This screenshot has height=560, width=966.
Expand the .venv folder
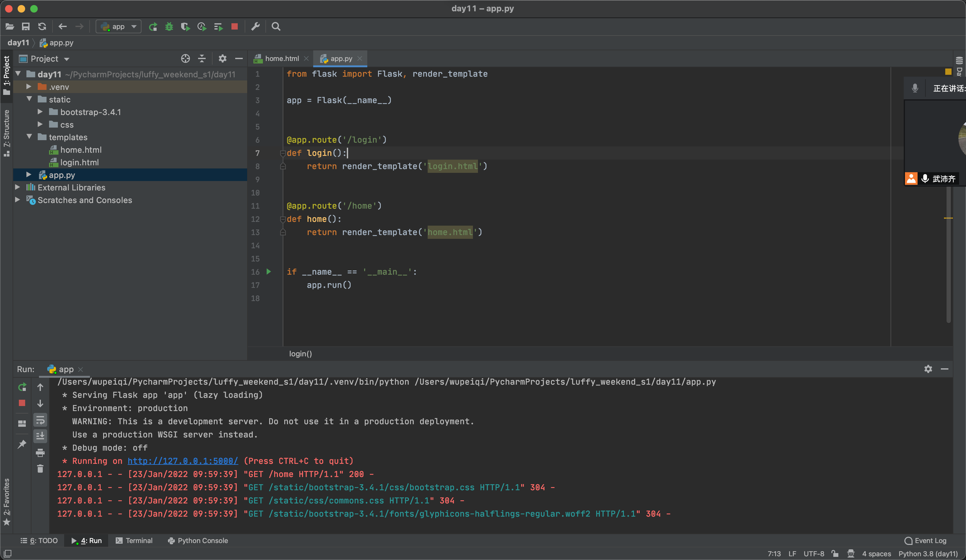(29, 87)
